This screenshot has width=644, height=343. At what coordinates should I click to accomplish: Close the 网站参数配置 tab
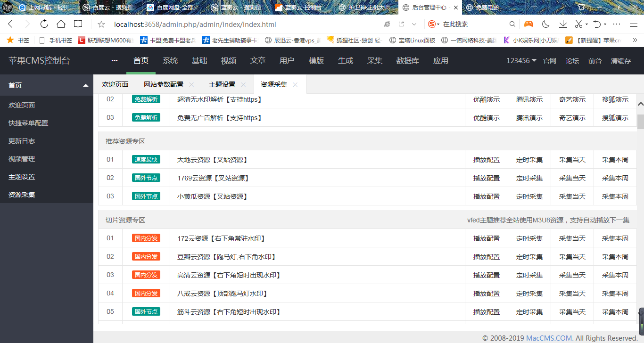tap(191, 84)
